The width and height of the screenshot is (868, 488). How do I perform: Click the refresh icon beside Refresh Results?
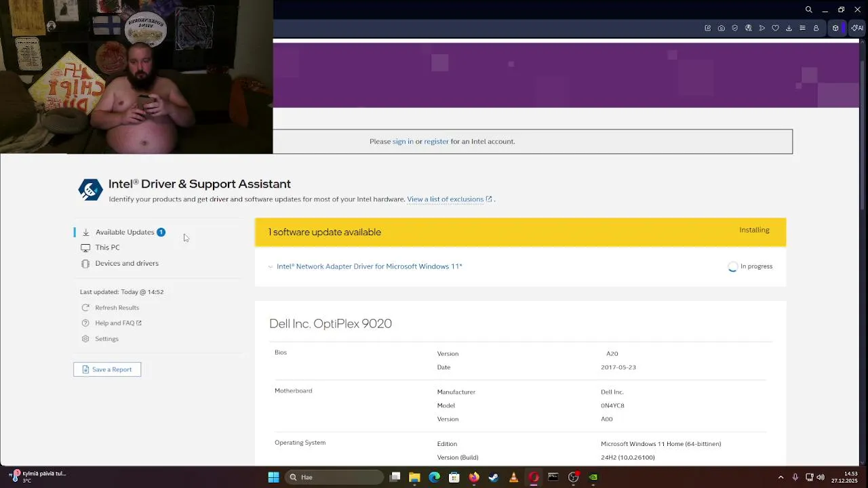(85, 308)
